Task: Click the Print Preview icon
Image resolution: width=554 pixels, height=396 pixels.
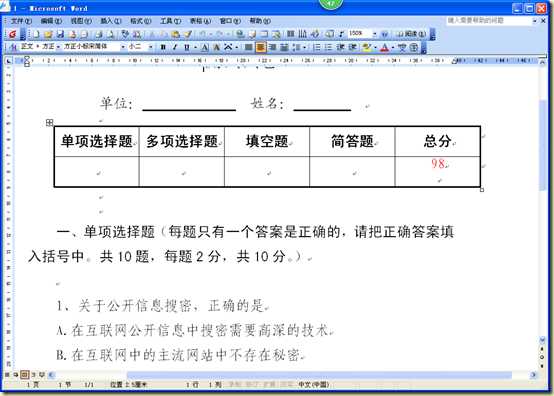Action: [x=111, y=34]
